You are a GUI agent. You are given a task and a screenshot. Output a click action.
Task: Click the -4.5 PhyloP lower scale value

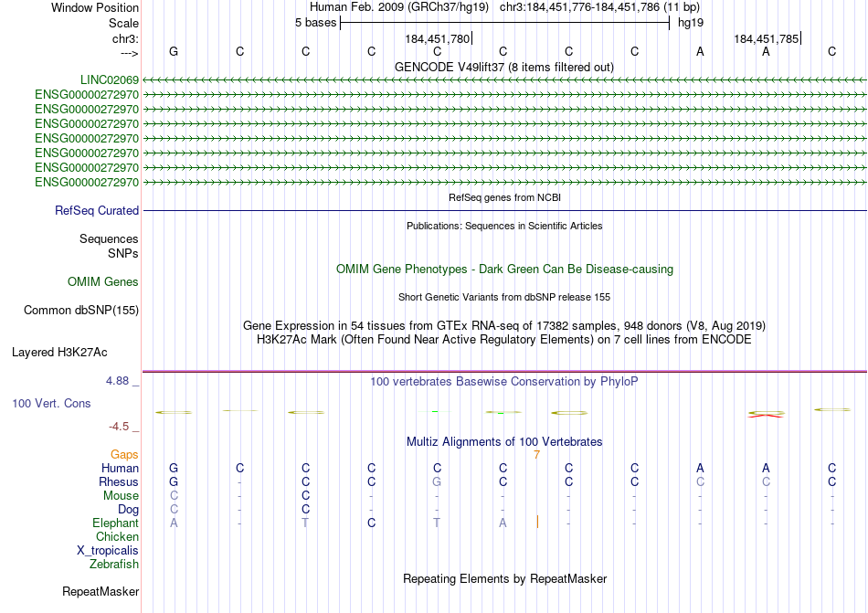pyautogui.click(x=119, y=427)
